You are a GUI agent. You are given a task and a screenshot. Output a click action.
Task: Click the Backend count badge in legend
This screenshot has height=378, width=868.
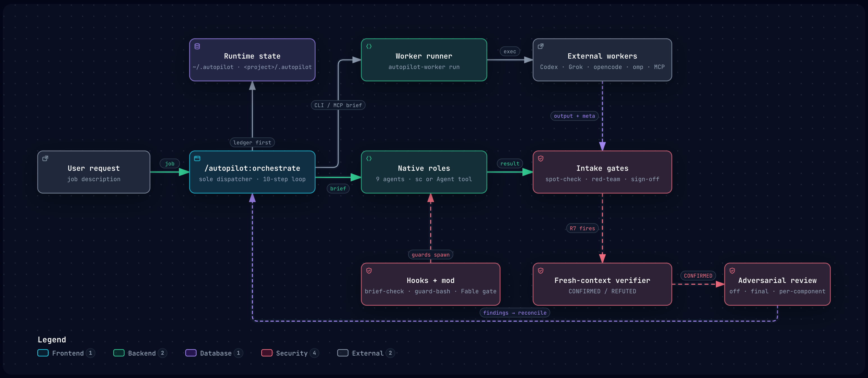pos(163,353)
